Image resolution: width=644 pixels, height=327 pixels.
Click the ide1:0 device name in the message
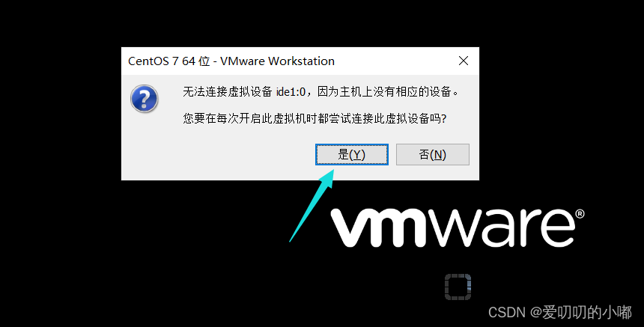coord(291,92)
